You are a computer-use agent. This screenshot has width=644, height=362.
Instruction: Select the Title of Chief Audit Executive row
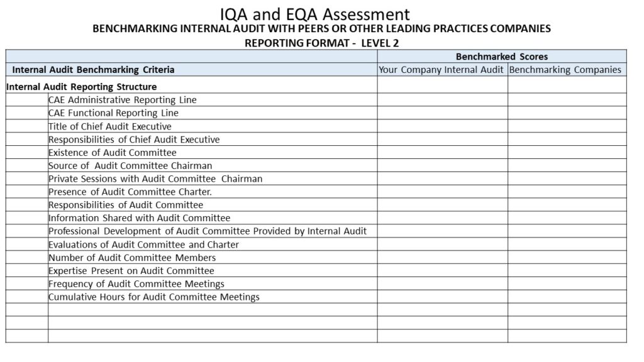point(110,126)
